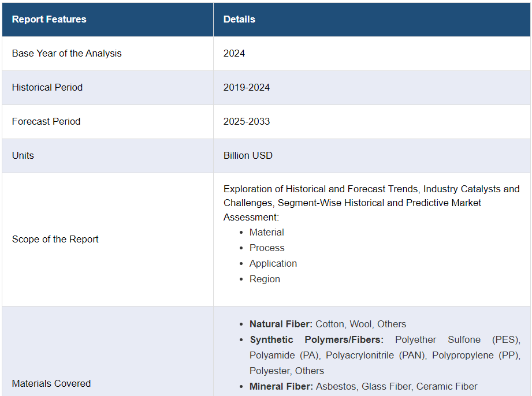532x396 pixels.
Task: Click the Process bullet item
Action: pyautogui.click(x=267, y=248)
